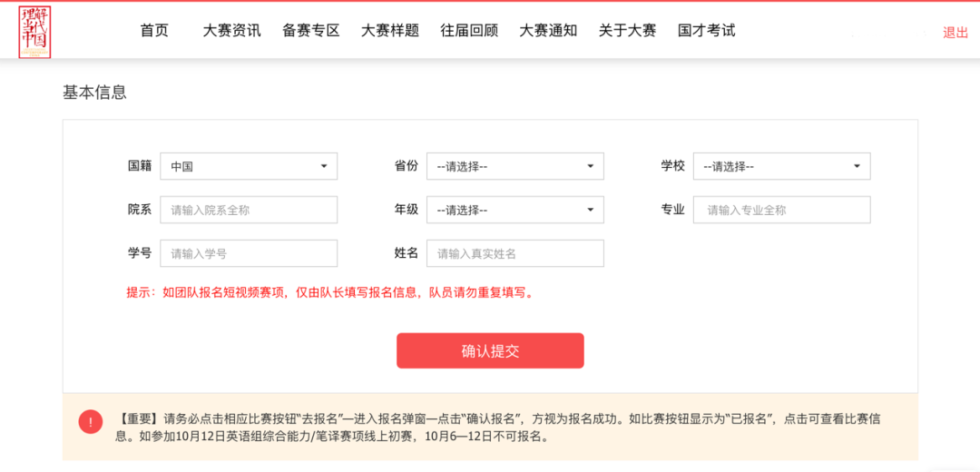
Task: Go to 关于大赛 about page
Action: pos(627,30)
